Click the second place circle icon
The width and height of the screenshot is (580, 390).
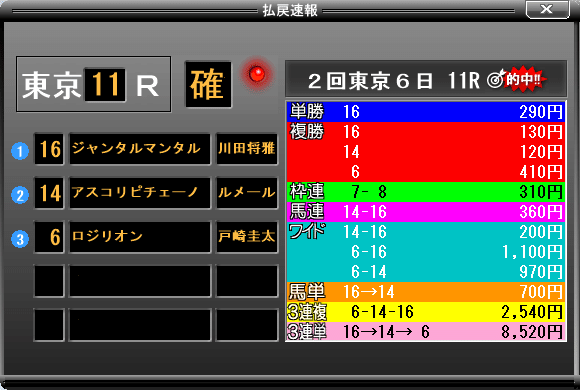coord(20,195)
